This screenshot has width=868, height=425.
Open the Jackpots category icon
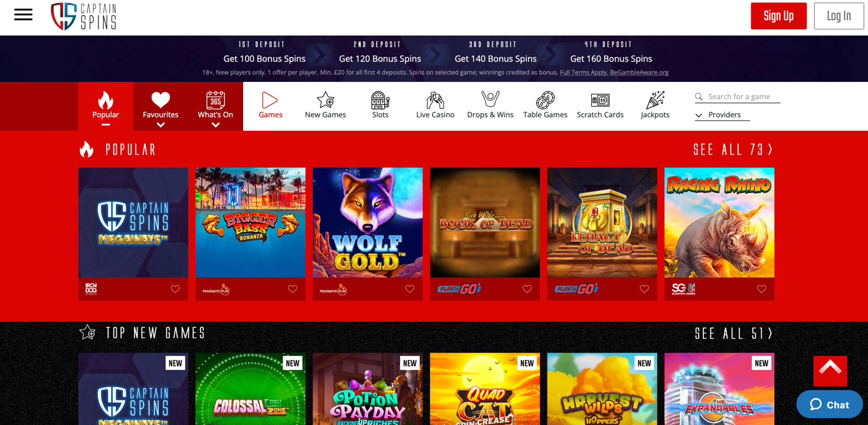tap(655, 100)
